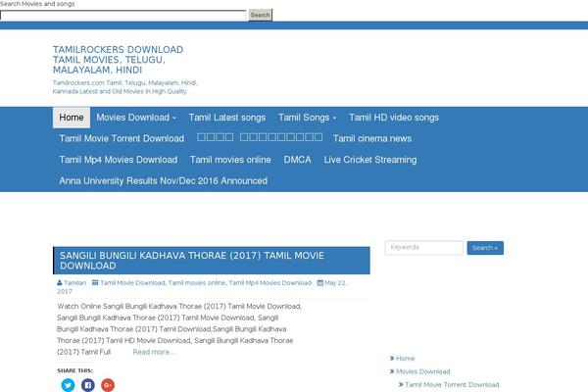Open Tamil Mp4 Movies Download category in post meta
This screenshot has width=588, height=392.
click(x=270, y=283)
